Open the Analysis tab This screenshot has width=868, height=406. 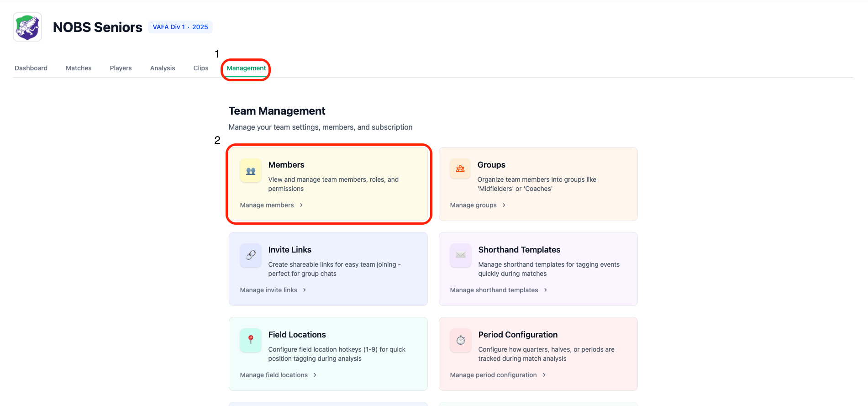pyautogui.click(x=163, y=68)
